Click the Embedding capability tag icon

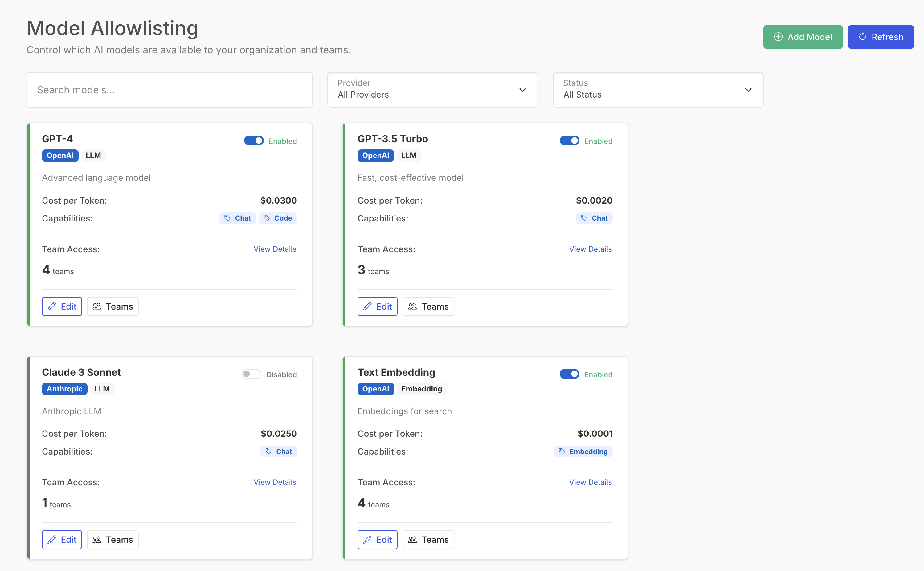(562, 452)
